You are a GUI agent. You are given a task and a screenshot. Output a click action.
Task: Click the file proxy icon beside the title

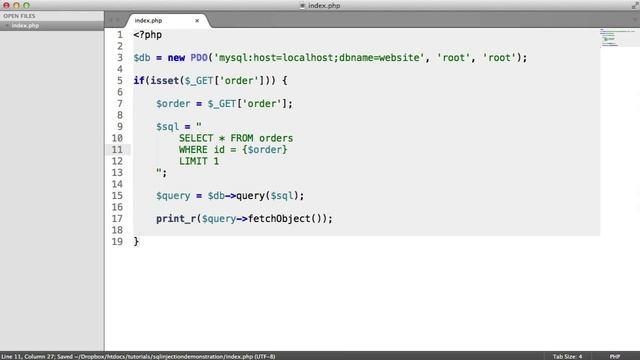click(x=302, y=6)
